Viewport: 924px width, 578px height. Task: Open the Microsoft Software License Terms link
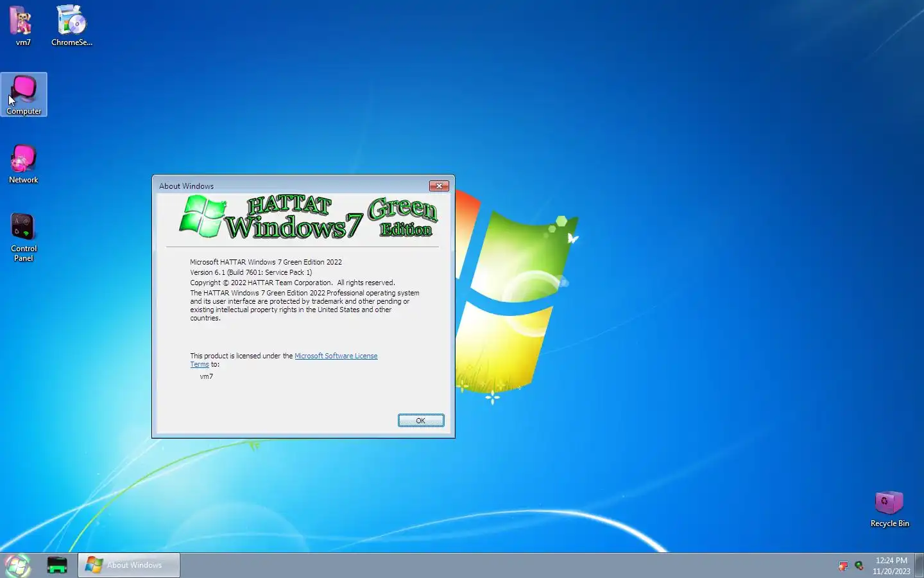coord(336,356)
